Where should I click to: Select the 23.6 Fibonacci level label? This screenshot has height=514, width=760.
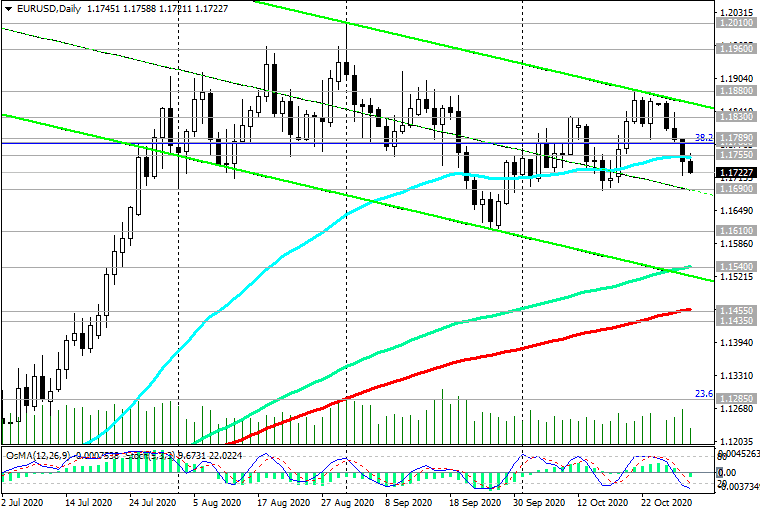click(704, 394)
